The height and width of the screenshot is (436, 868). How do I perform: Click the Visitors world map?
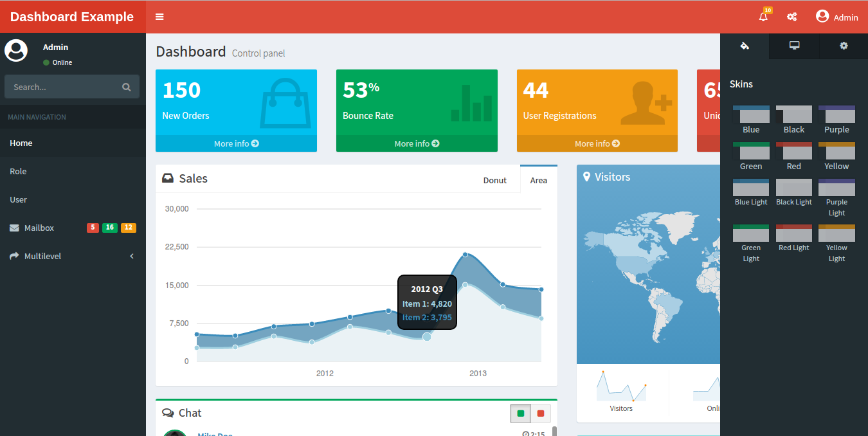(648, 275)
